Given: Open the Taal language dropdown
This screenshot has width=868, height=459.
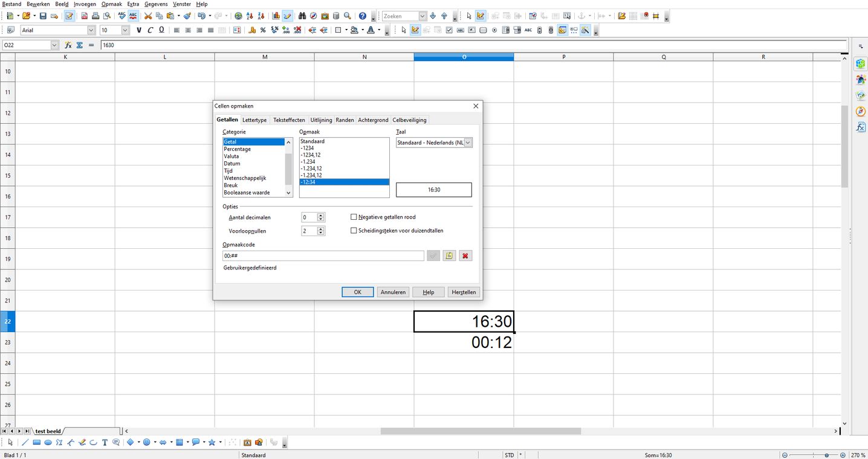Looking at the screenshot, I should click(x=468, y=143).
